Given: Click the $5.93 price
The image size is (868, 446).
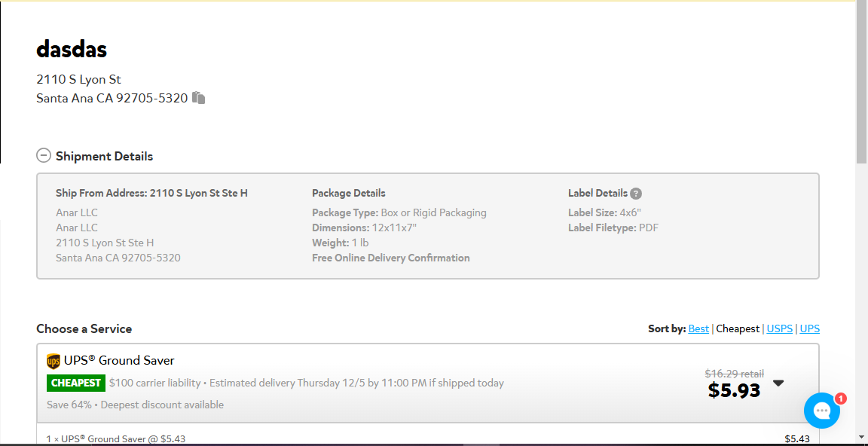Looking at the screenshot, I should coord(734,390).
